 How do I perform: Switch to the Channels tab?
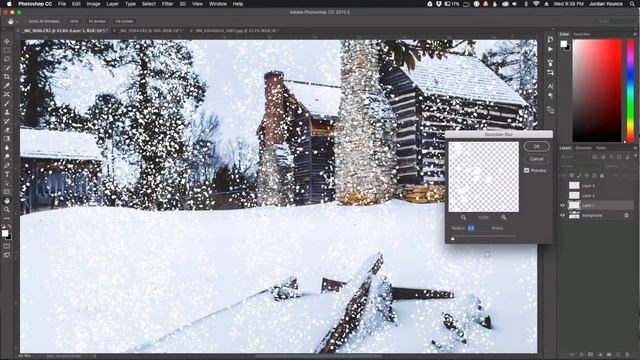(583, 148)
